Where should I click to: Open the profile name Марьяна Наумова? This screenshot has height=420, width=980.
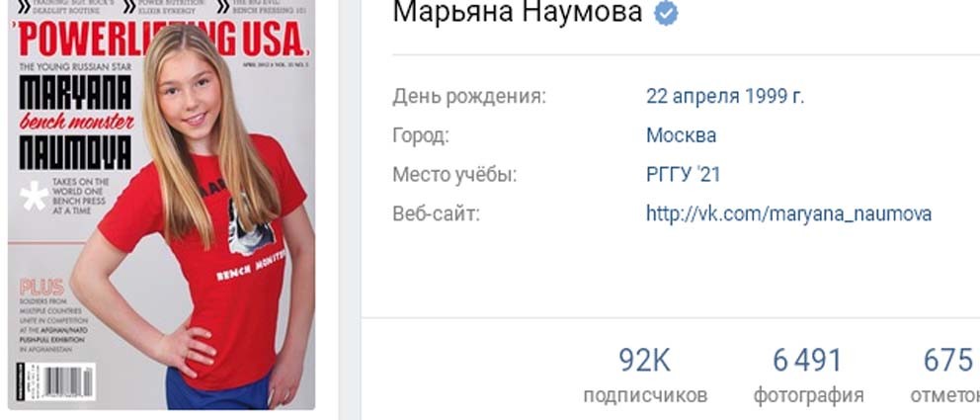point(518,11)
